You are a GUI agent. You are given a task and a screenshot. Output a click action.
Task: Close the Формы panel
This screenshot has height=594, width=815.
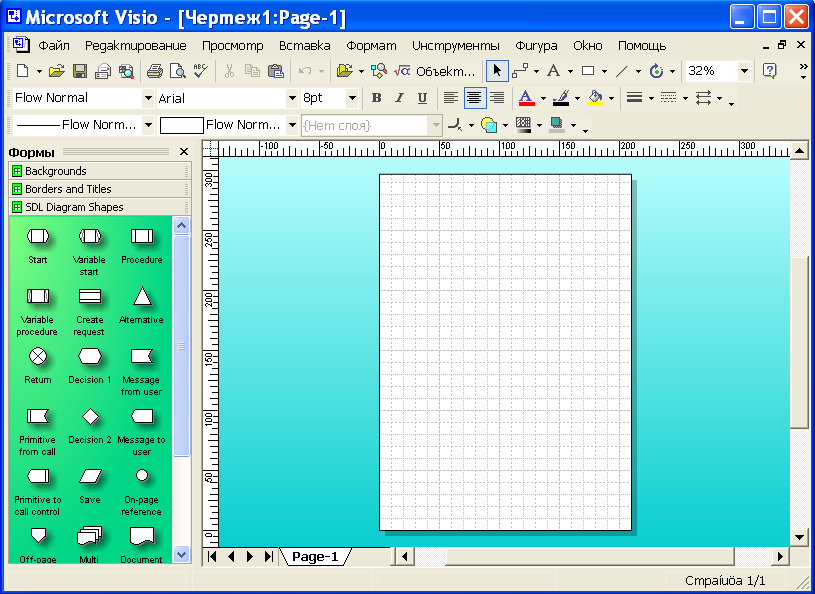pos(184,151)
